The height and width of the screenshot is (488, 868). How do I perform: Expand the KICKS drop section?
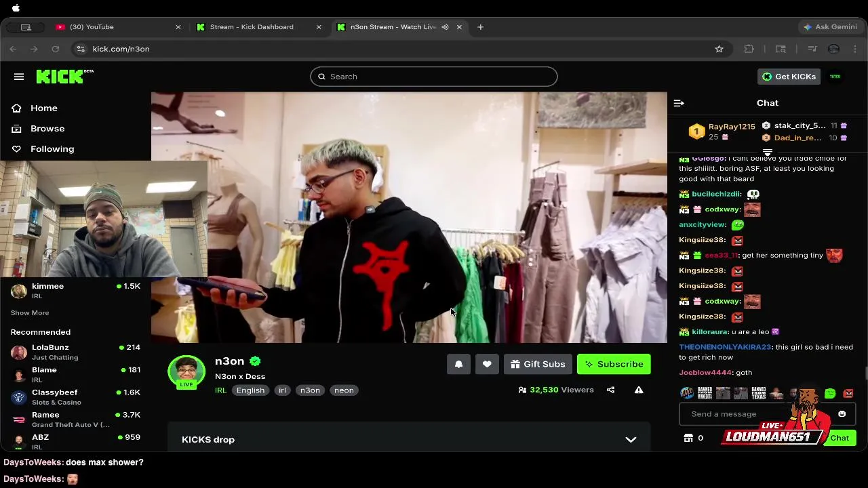pos(409,439)
